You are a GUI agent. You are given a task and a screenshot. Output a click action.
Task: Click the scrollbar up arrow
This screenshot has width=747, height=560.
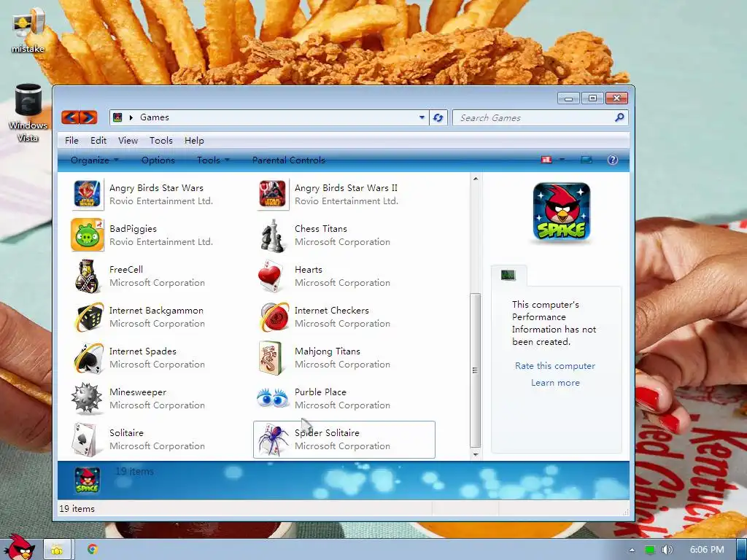[x=475, y=179]
